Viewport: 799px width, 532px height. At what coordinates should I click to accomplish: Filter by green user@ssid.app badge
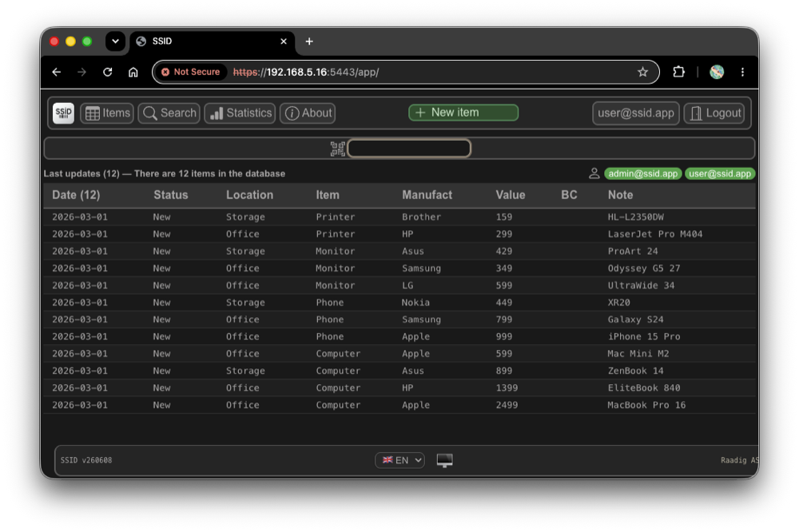point(720,174)
